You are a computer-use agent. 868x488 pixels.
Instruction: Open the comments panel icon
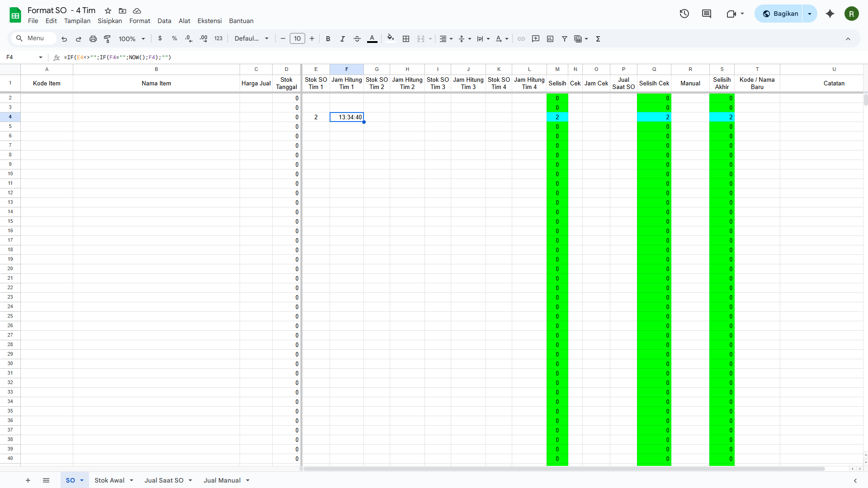[707, 14]
